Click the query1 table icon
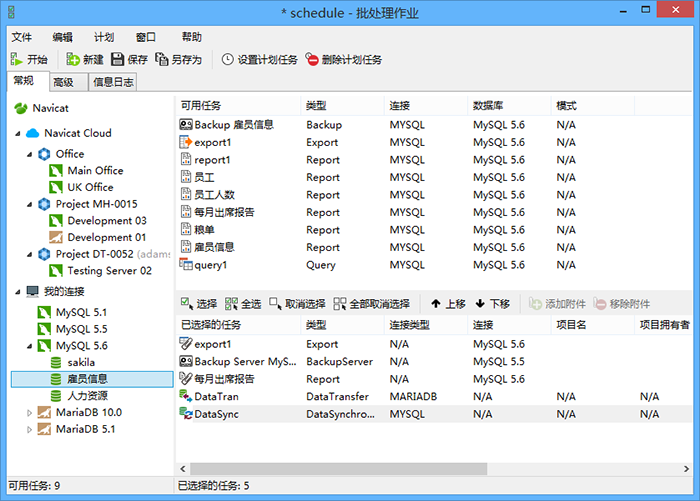The image size is (700, 501). coord(186,264)
